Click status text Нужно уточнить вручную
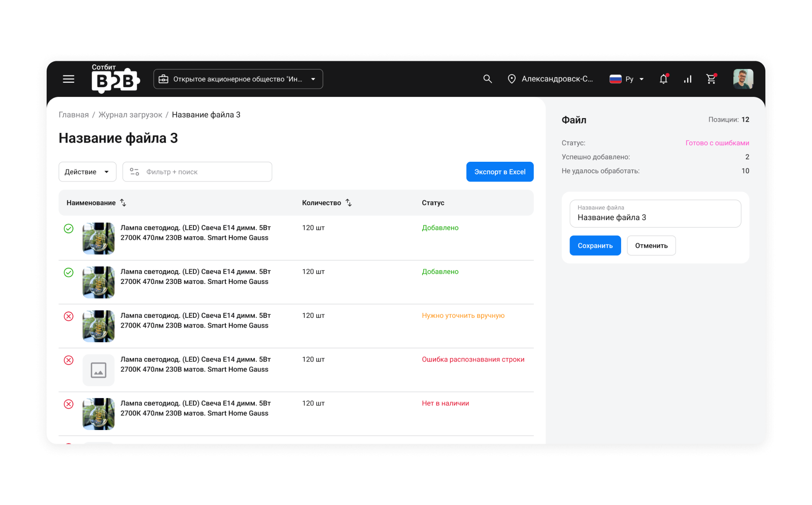 pos(463,315)
